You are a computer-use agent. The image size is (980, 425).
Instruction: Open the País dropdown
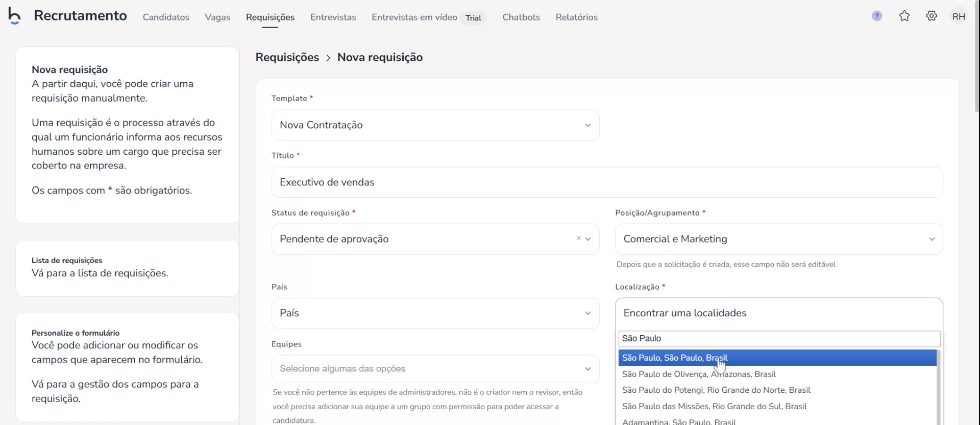(x=435, y=313)
